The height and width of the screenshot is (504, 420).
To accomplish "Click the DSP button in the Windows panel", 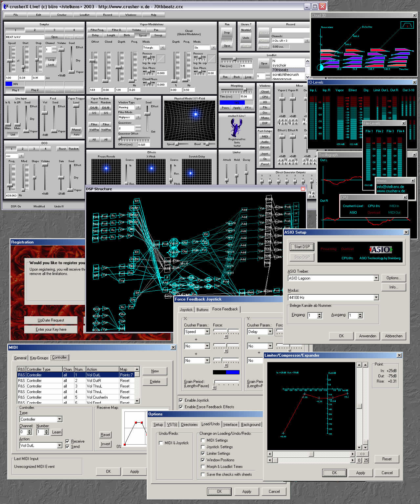I will point(265,123).
